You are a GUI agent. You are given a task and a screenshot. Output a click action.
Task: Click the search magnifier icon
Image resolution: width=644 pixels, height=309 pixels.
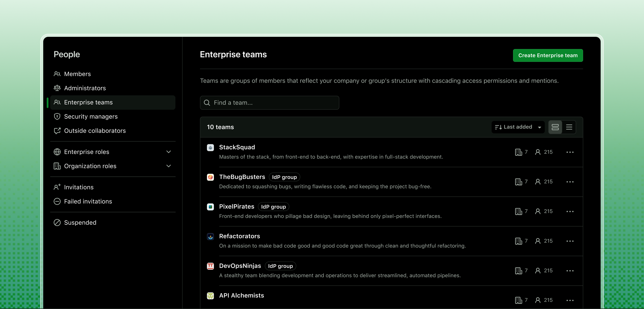pyautogui.click(x=207, y=103)
